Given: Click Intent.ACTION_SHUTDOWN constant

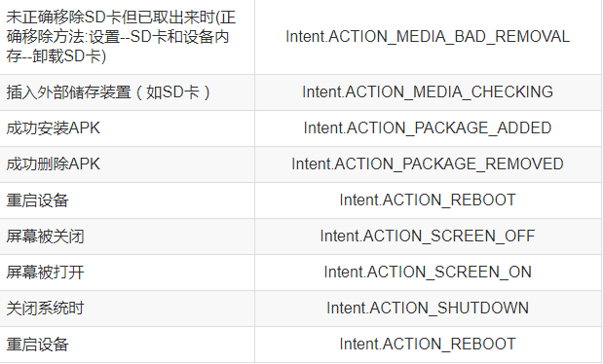Looking at the screenshot, I should click(428, 309).
